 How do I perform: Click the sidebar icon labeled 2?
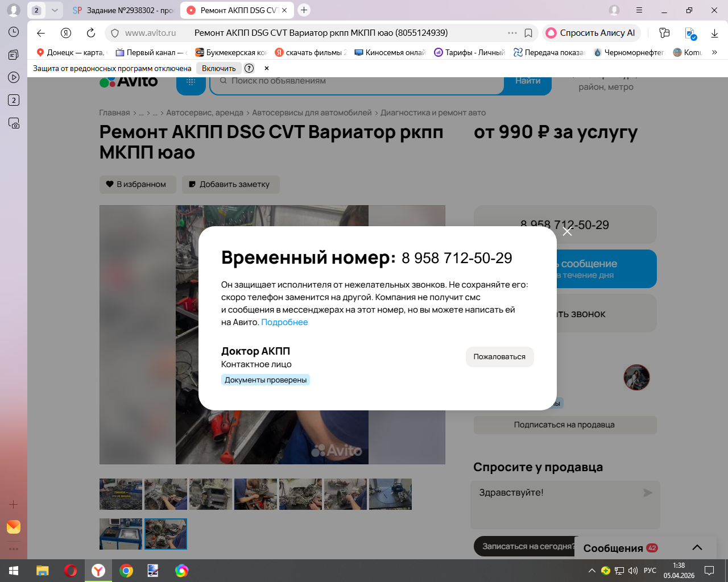[14, 100]
